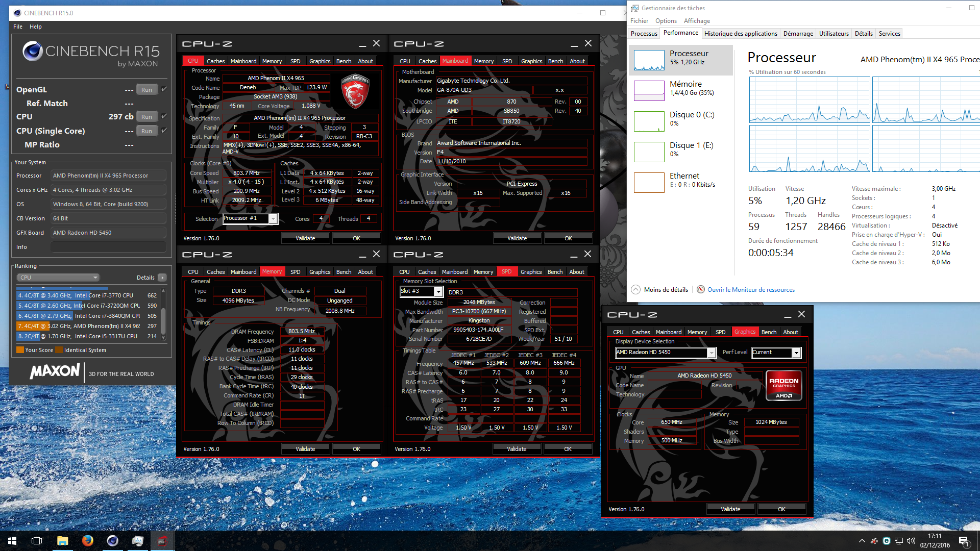Click the Moins de détails chevron icon

coord(635,289)
